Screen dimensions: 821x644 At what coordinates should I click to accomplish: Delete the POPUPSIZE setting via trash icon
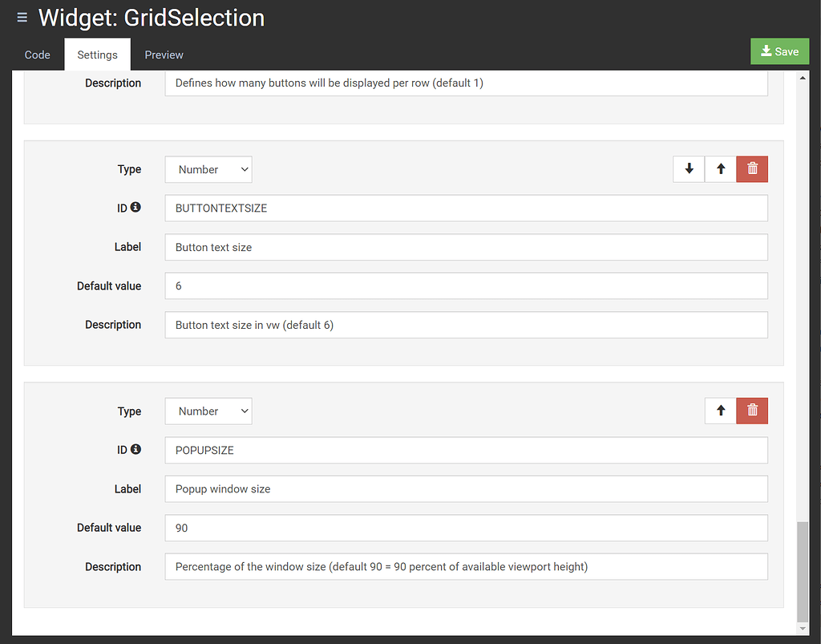[752, 411]
